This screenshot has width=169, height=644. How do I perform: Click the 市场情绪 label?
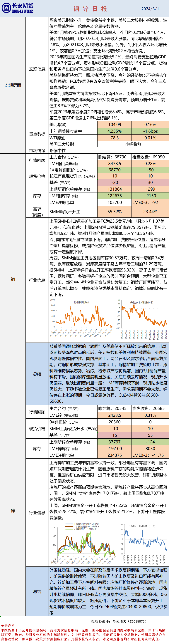tap(37, 150)
